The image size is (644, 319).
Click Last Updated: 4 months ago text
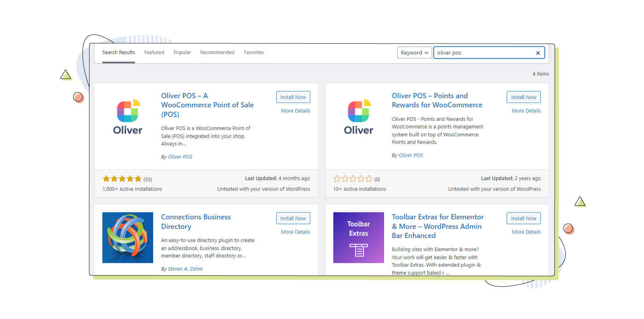[x=277, y=178]
